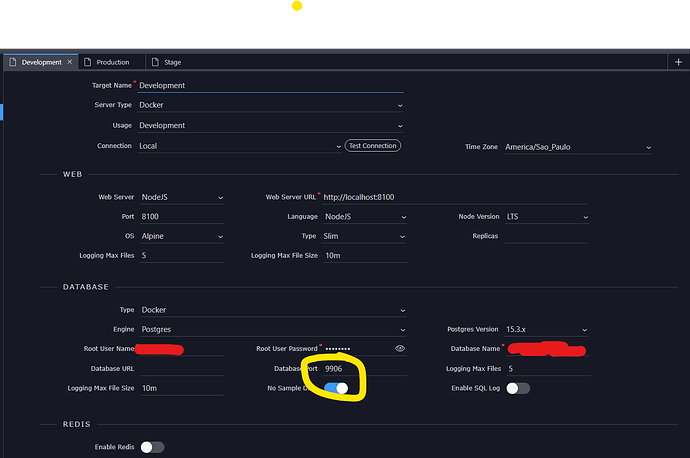Click the Production tab document icon

coord(88,62)
